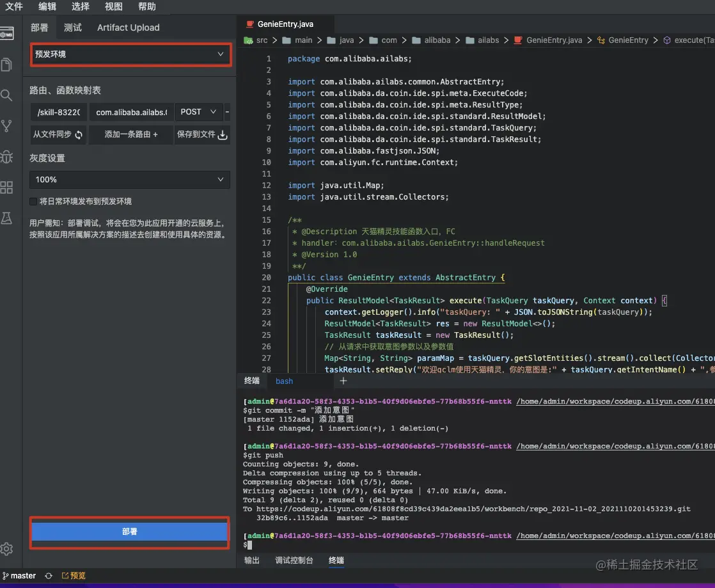Open the test flask icon in sidebar
The height and width of the screenshot is (588, 715).
tap(7, 218)
